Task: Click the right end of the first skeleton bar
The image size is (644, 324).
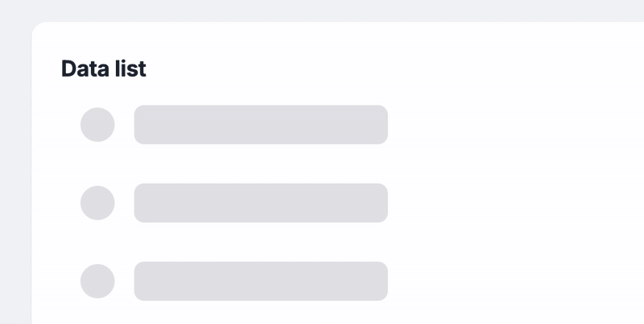Action: (379, 125)
